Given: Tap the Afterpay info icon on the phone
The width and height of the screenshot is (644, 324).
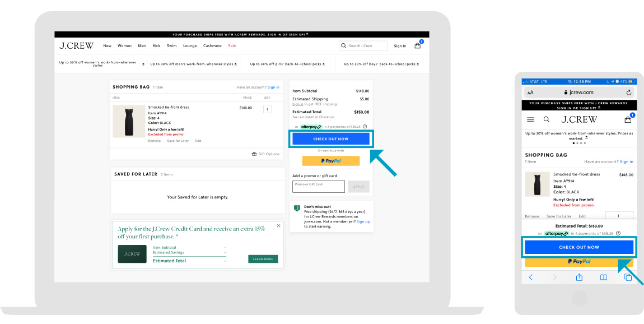Looking at the screenshot, I should pos(618,234).
